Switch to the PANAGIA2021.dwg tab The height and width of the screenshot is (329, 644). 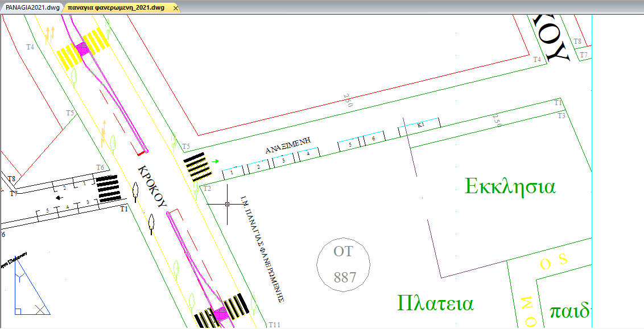coord(31,7)
